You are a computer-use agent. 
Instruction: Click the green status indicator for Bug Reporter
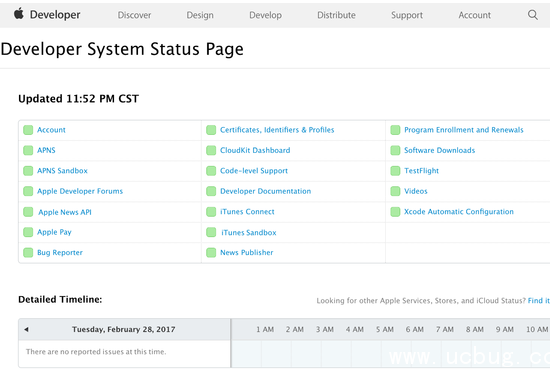pos(28,253)
